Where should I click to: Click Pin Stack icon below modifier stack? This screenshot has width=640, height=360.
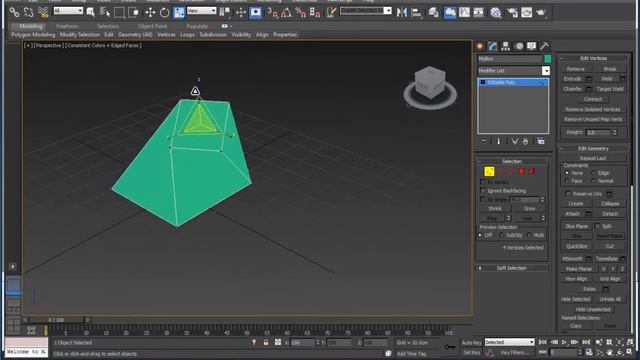[x=484, y=141]
